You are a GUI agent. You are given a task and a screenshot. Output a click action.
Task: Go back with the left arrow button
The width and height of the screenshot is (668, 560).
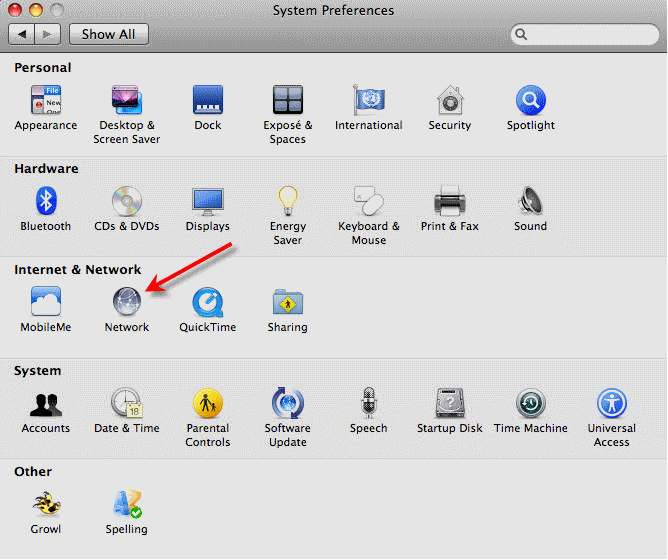click(22, 34)
